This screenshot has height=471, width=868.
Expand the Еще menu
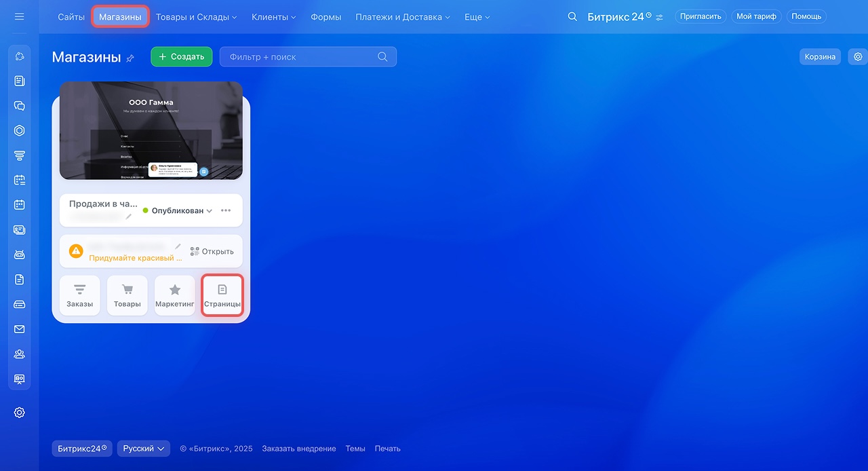tap(477, 17)
